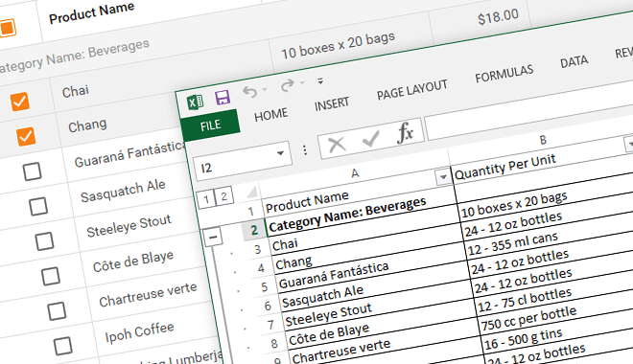The width and height of the screenshot is (633, 364).
Task: Open Insert Function with the fx icon
Action: click(406, 132)
